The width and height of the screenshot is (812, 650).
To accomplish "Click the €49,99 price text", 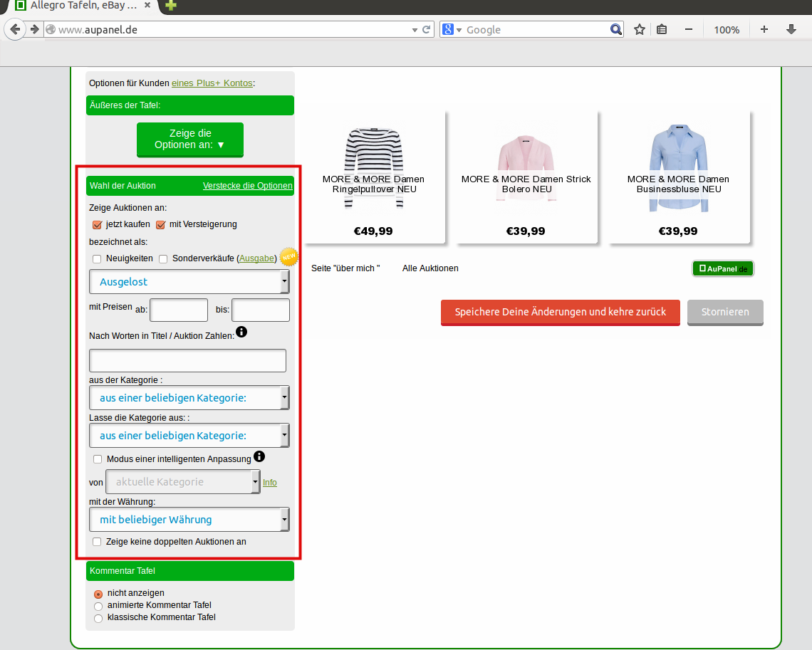I will [373, 231].
